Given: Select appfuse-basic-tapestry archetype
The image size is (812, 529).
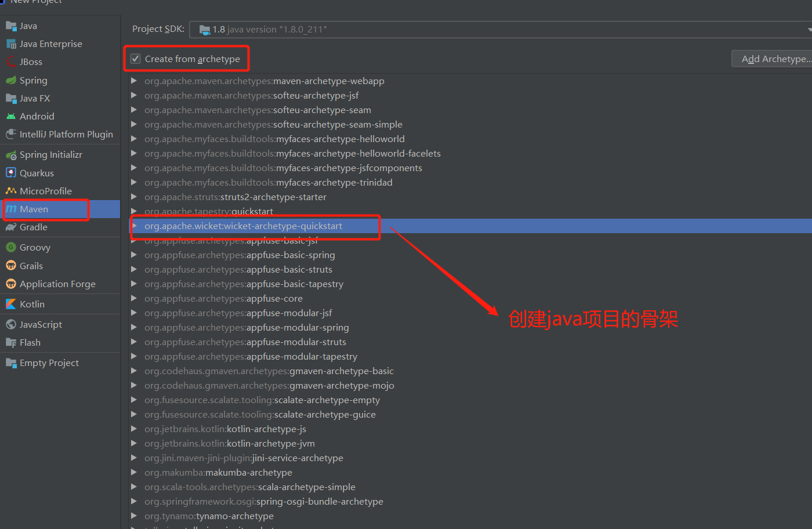Looking at the screenshot, I should tap(470, 284).
